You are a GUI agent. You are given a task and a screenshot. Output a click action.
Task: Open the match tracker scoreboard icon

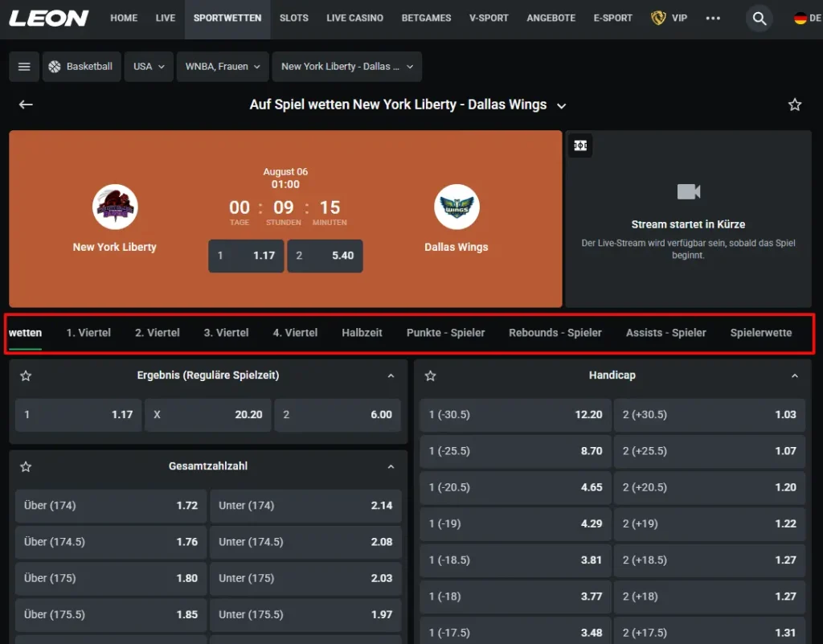[x=580, y=146]
